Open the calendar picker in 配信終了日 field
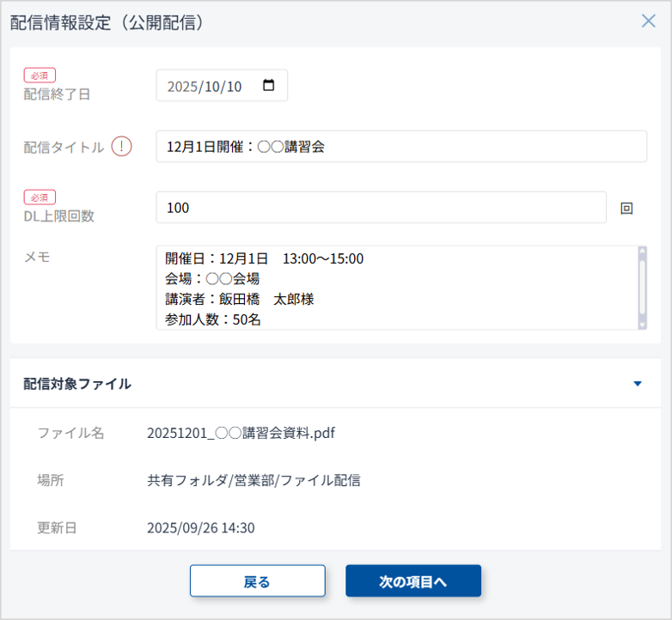This screenshot has height=620, width=672. click(269, 86)
